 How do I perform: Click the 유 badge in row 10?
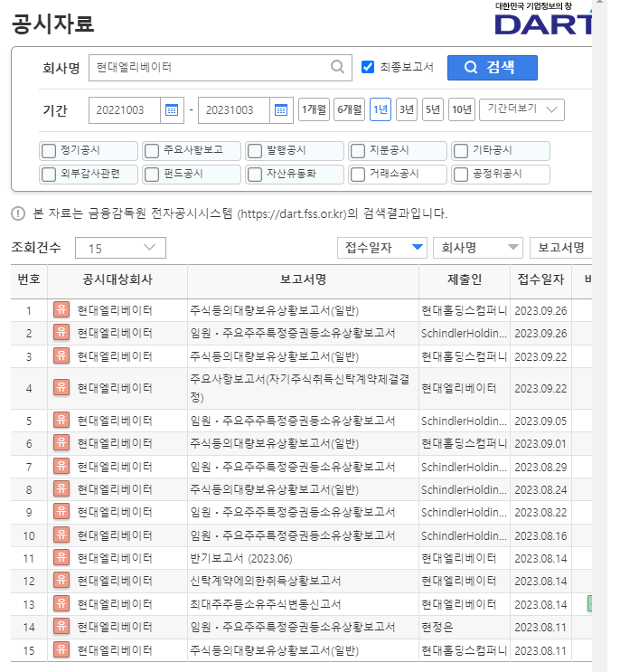coord(61,535)
